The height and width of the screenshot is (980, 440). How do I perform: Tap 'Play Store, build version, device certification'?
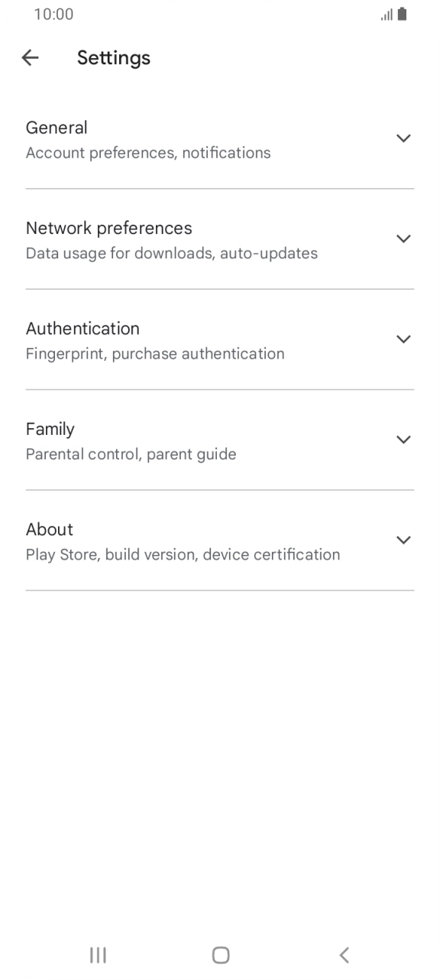[x=183, y=554]
